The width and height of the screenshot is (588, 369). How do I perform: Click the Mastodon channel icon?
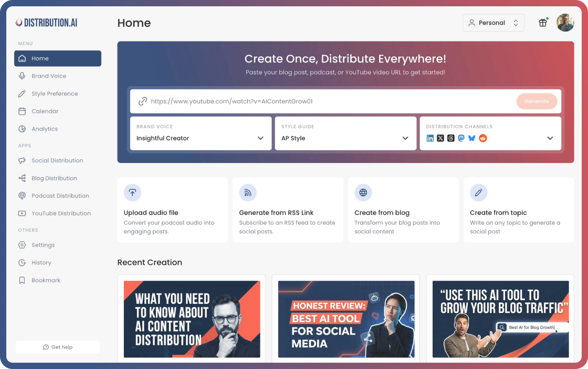461,138
